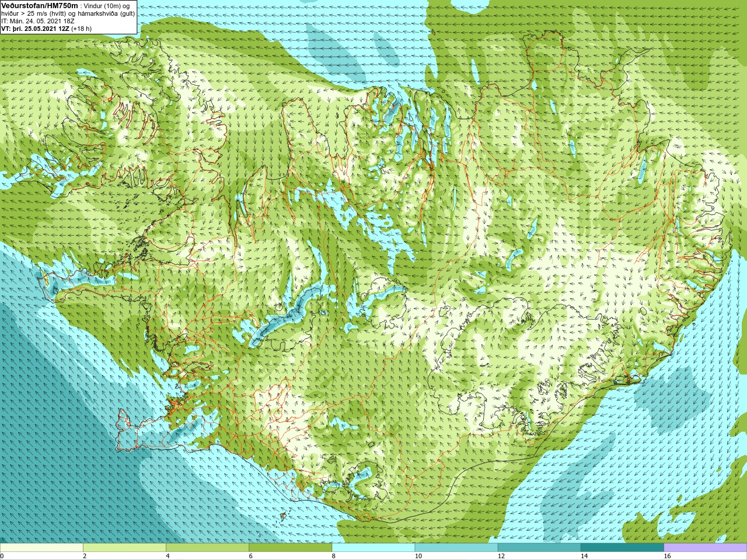
Task: Click the '10' scale label
Action: pyautogui.click(x=418, y=556)
